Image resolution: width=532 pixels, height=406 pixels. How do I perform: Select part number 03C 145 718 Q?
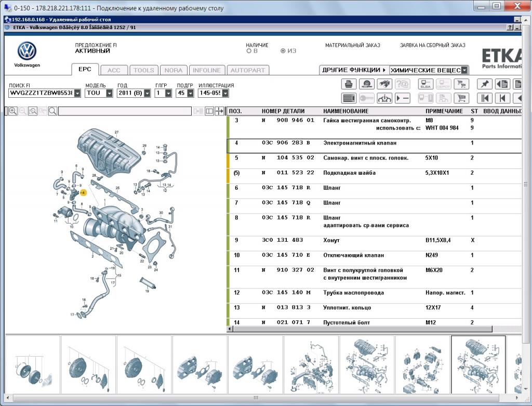click(x=286, y=203)
